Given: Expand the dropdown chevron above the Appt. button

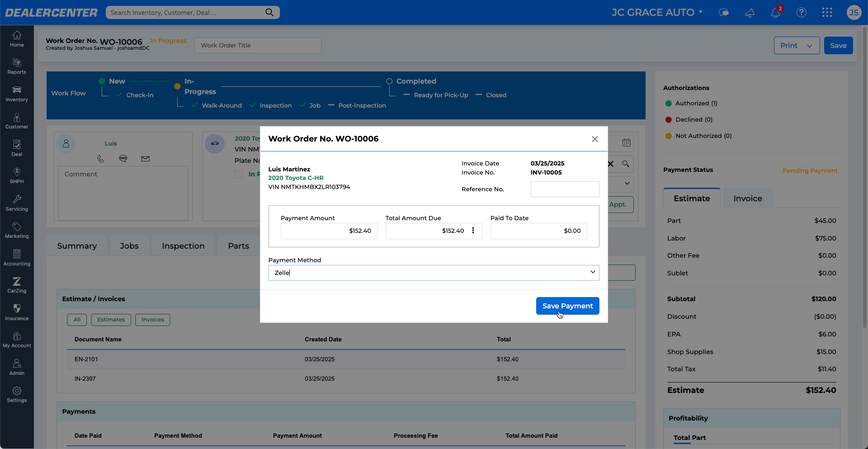Looking at the screenshot, I should 627,184.
